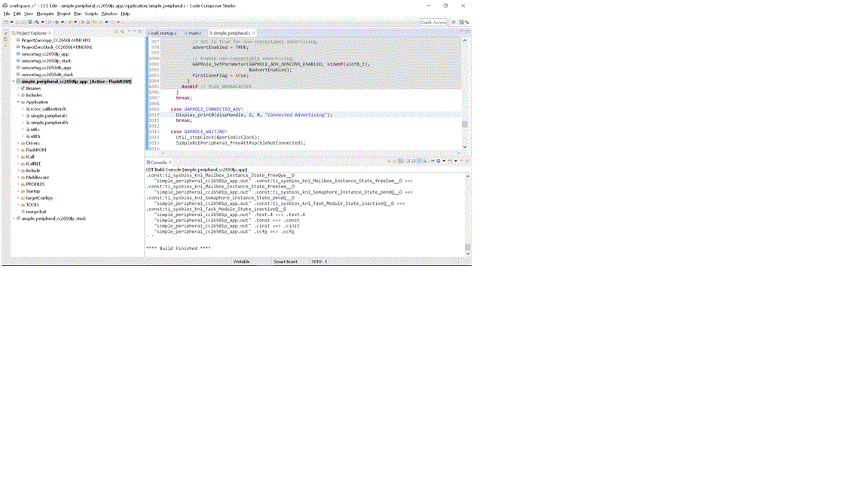868x488 pixels.
Task: Expand the Includes node
Action: tap(18, 95)
